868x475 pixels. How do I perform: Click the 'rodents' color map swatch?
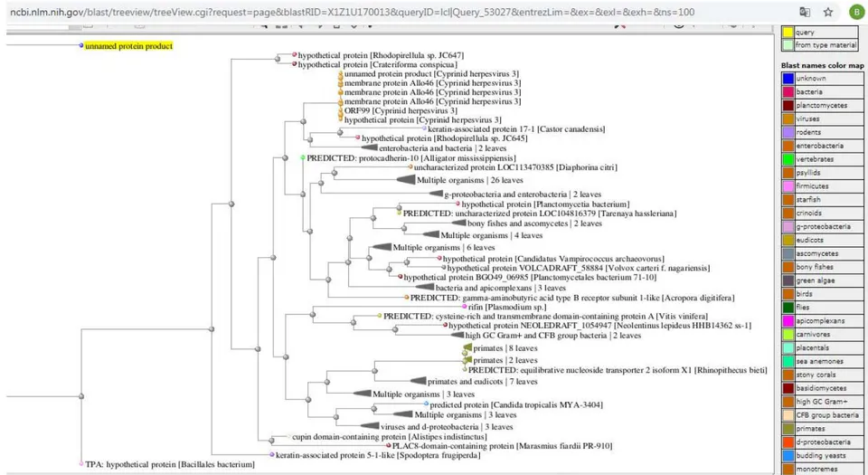click(788, 132)
